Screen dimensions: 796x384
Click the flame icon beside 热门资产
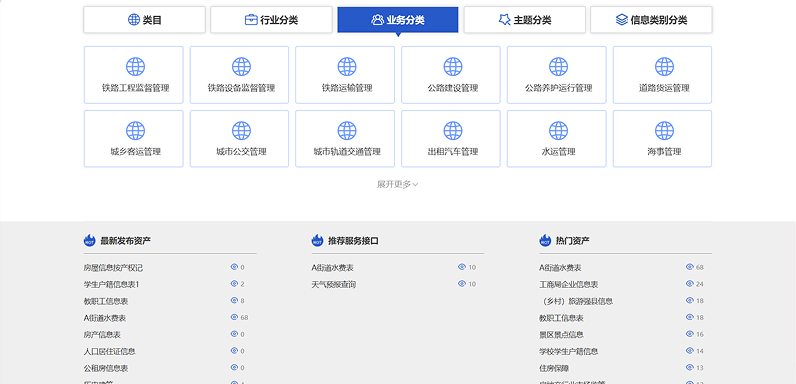545,240
